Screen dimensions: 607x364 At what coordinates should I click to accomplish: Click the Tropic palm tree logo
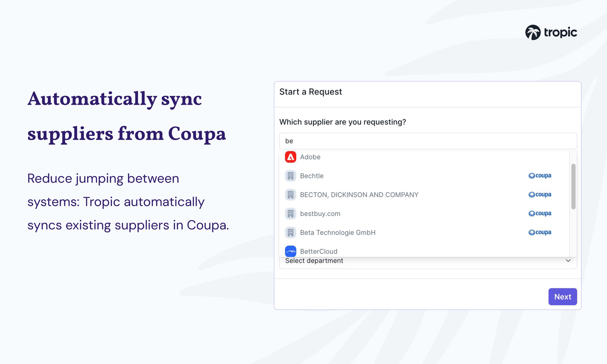click(x=533, y=32)
